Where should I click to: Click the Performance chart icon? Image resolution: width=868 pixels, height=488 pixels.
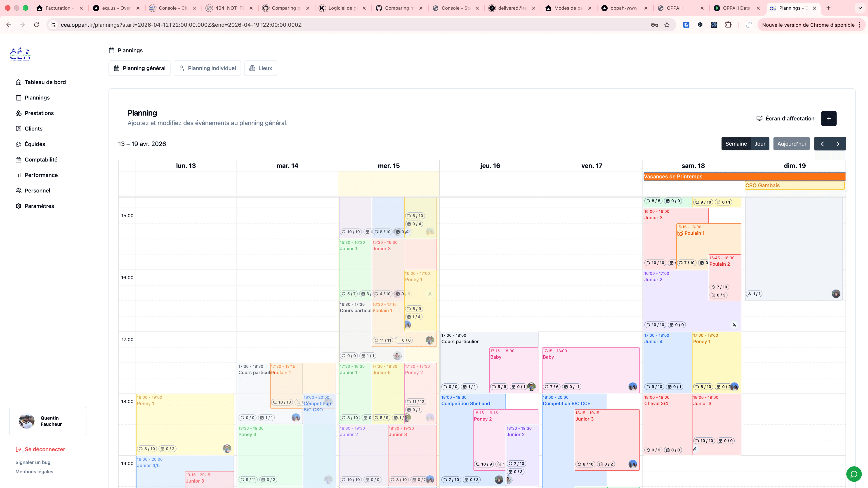[19, 175]
